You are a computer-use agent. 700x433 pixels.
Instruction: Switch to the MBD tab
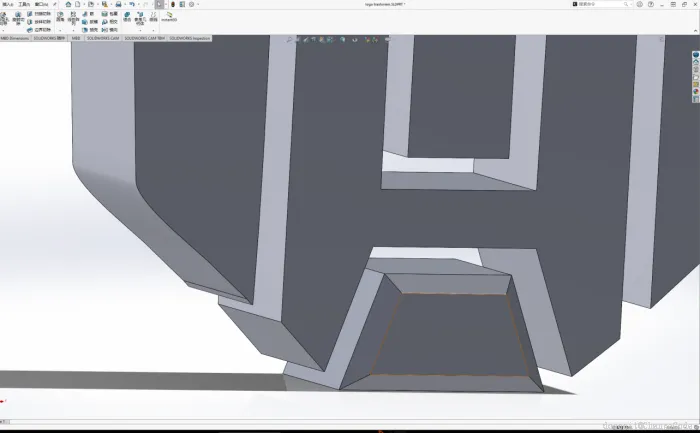click(76, 38)
